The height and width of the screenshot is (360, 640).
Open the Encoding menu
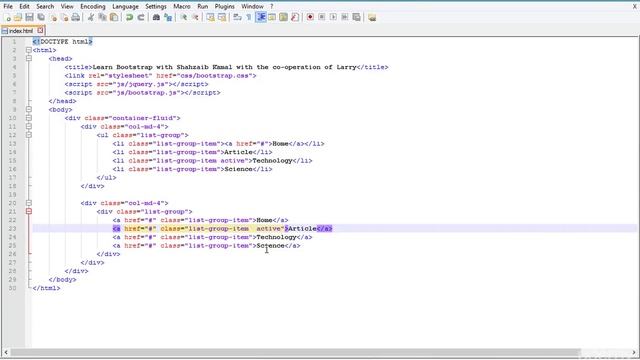[x=93, y=7]
